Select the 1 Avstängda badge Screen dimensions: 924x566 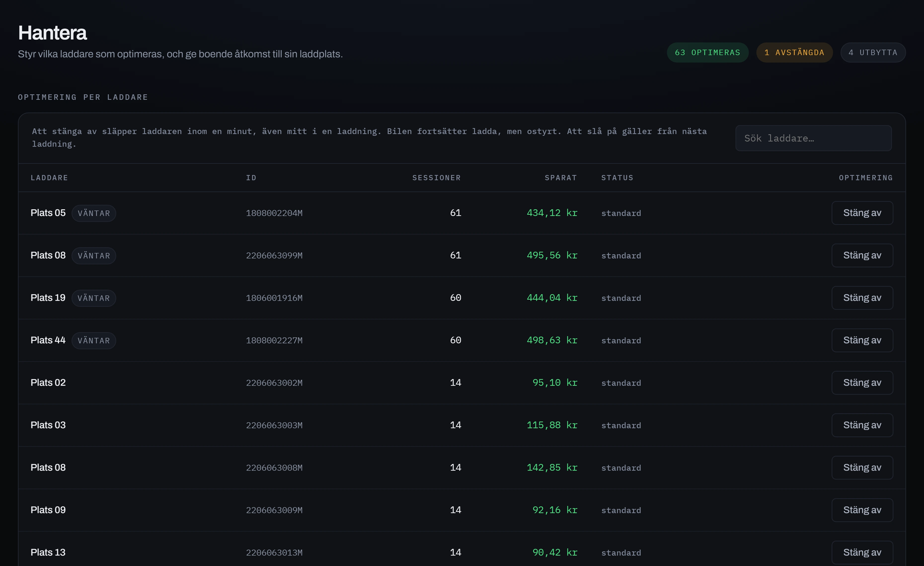[794, 52]
